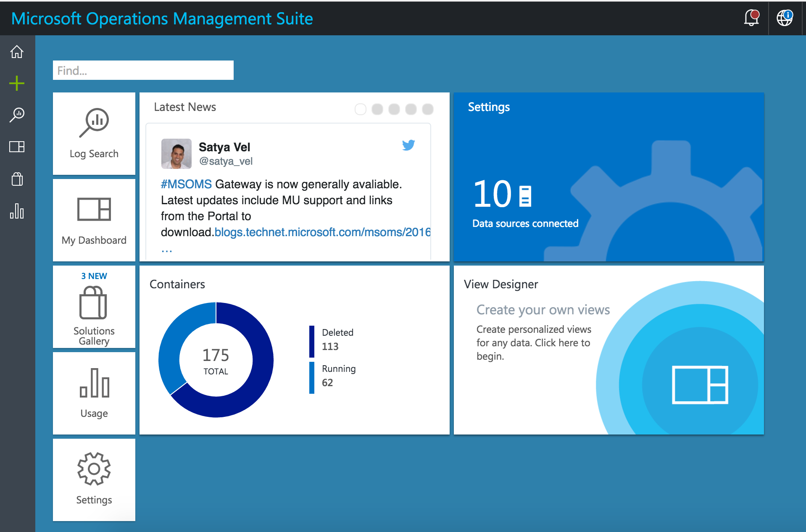Image resolution: width=806 pixels, height=532 pixels.
Task: Select the first news pagination dot
Action: point(361,109)
